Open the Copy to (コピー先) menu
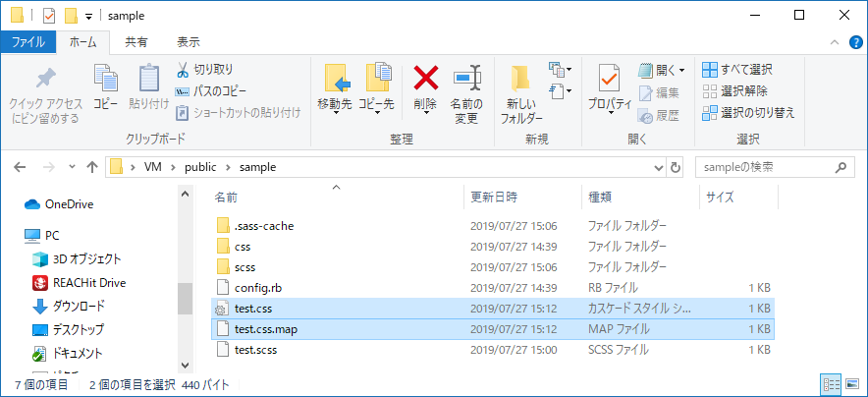 [x=376, y=90]
